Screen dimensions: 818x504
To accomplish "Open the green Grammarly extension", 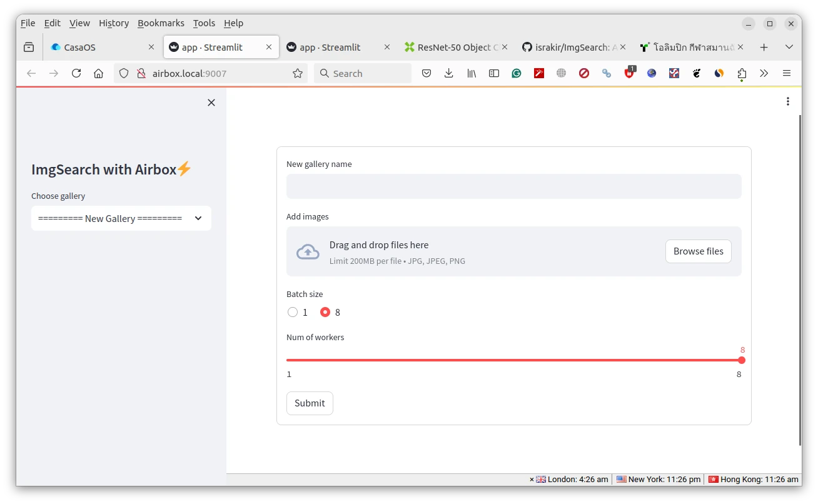I will [517, 73].
